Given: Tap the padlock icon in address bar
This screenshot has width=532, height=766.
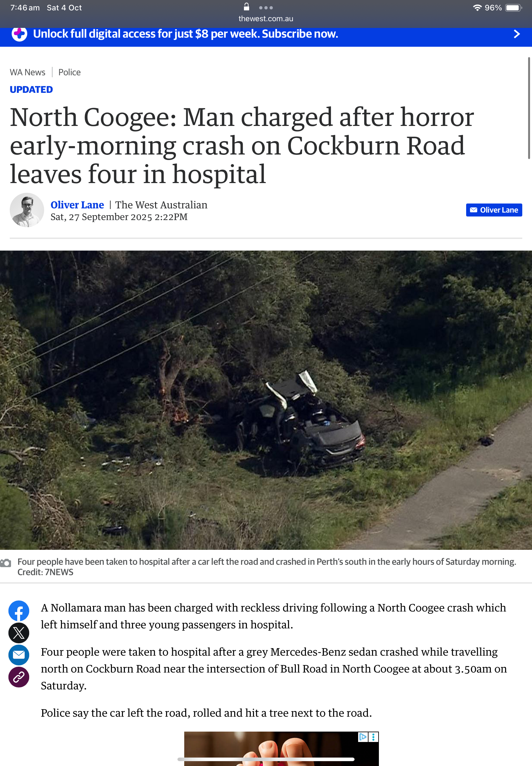Looking at the screenshot, I should pos(246,7).
